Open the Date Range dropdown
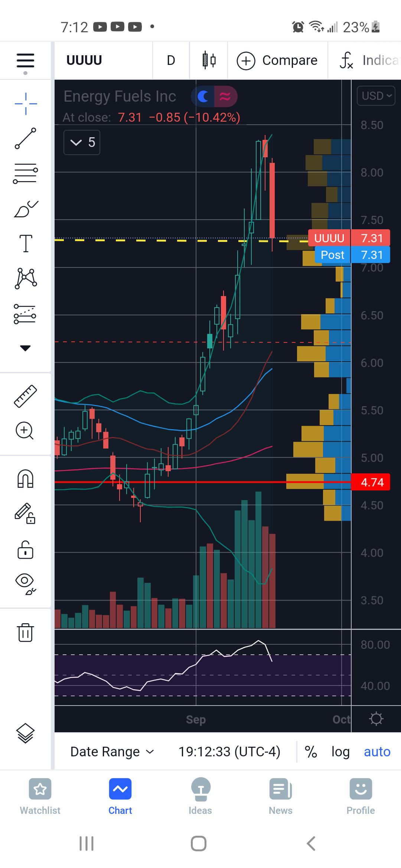 click(x=112, y=752)
